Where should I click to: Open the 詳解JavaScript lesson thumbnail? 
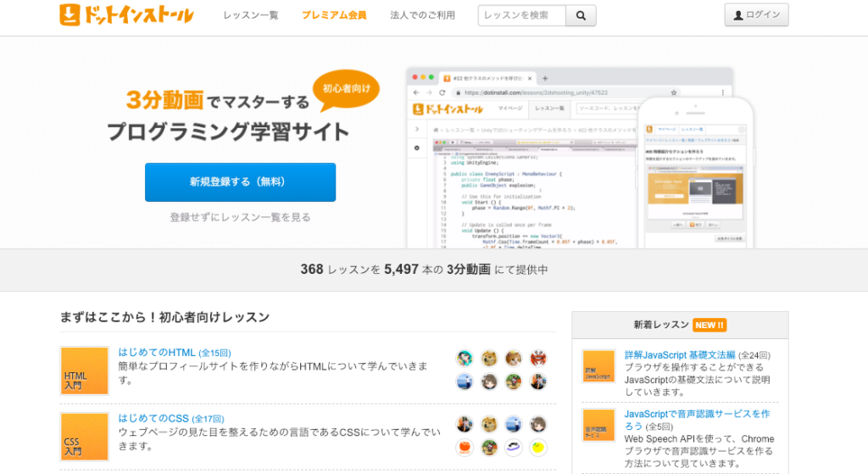point(598,366)
